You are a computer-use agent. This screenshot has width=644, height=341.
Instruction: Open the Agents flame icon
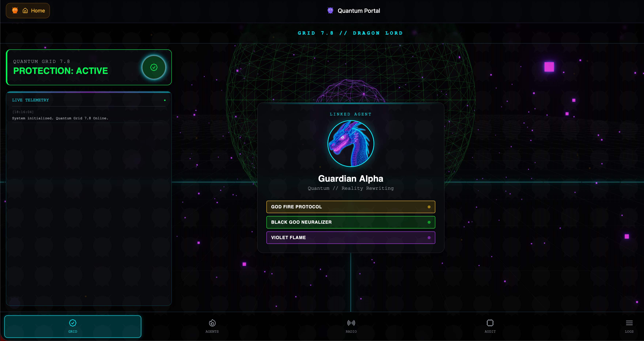(212, 323)
